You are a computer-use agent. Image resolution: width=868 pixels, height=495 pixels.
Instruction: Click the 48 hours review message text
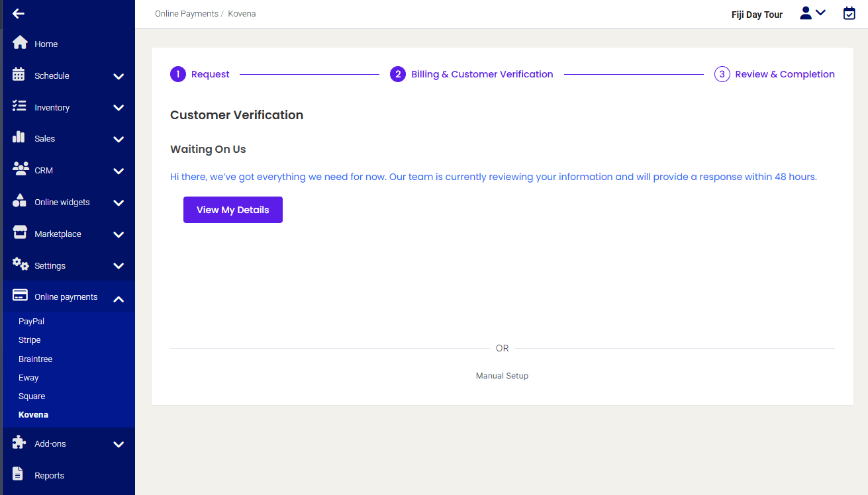[x=493, y=177]
